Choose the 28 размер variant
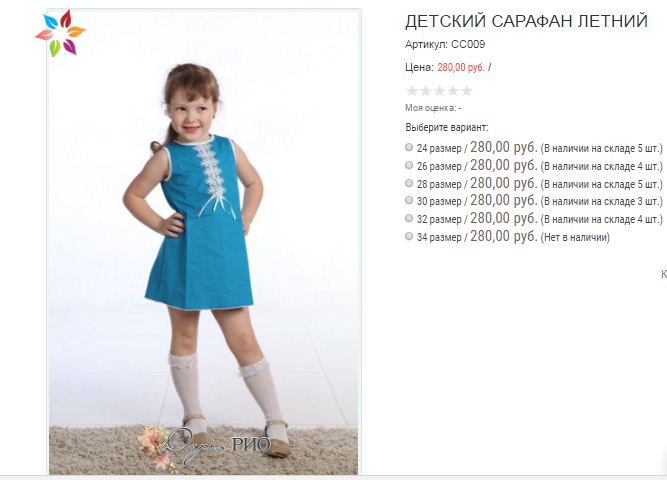Viewport: 667px width, 480px height. pos(409,183)
